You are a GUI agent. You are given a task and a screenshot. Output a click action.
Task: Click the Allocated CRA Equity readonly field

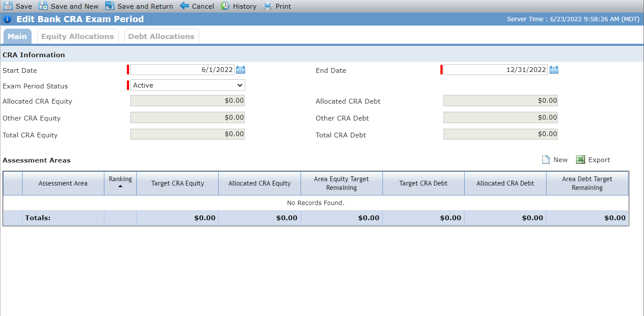click(188, 101)
